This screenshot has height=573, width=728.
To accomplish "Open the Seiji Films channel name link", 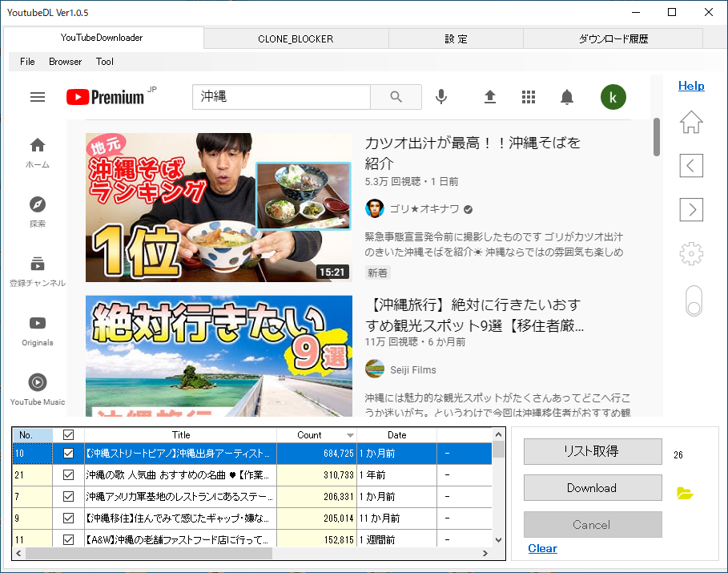I will click(x=413, y=370).
